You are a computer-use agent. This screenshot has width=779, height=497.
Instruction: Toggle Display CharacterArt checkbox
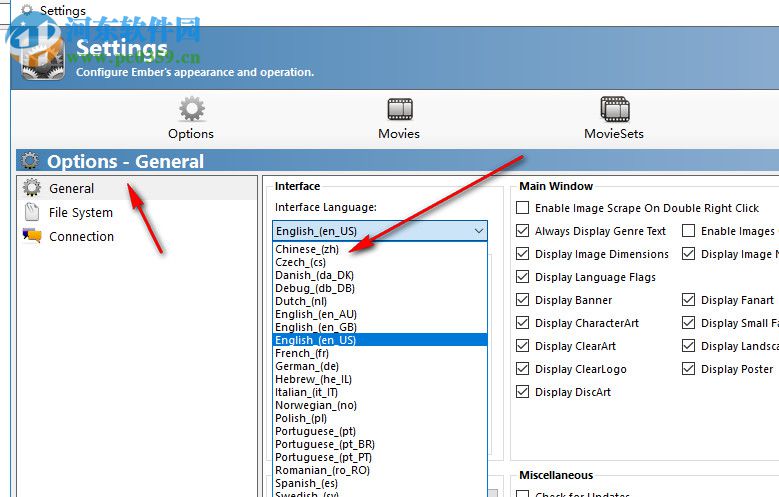(x=522, y=323)
